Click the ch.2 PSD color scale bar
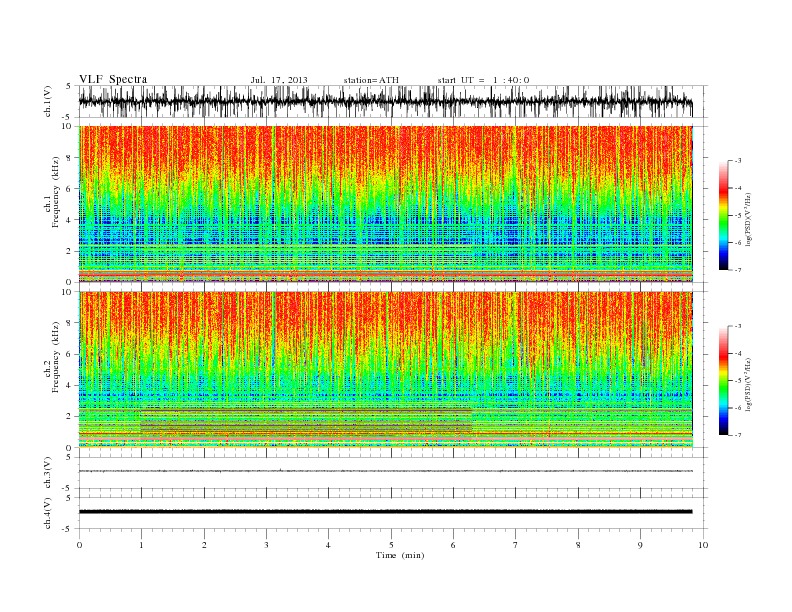792x612 pixels. pyautogui.click(x=723, y=380)
